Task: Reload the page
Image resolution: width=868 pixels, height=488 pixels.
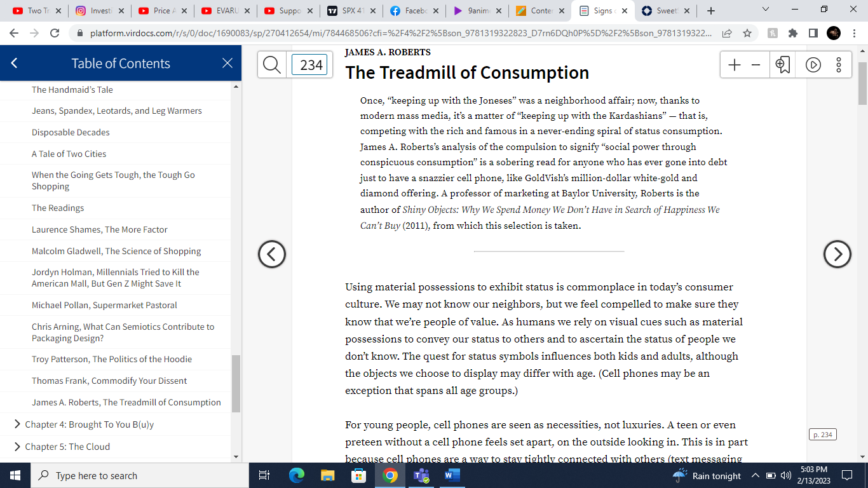Action: point(55,33)
